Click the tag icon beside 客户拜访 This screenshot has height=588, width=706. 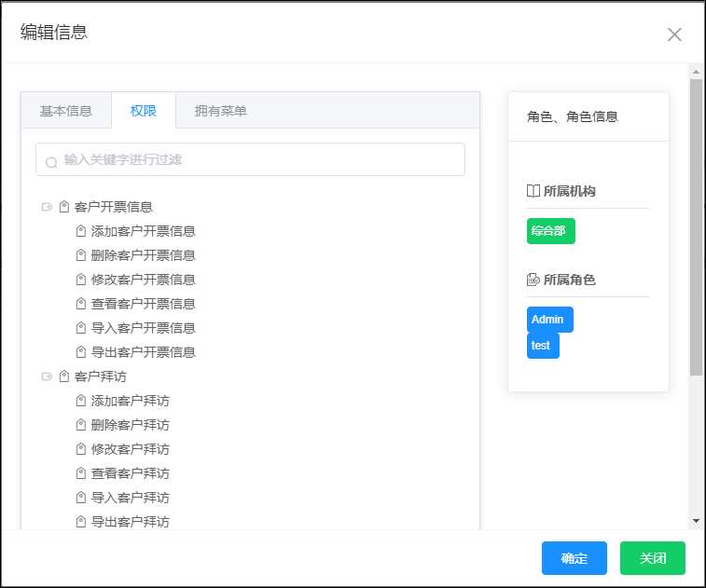point(64,376)
